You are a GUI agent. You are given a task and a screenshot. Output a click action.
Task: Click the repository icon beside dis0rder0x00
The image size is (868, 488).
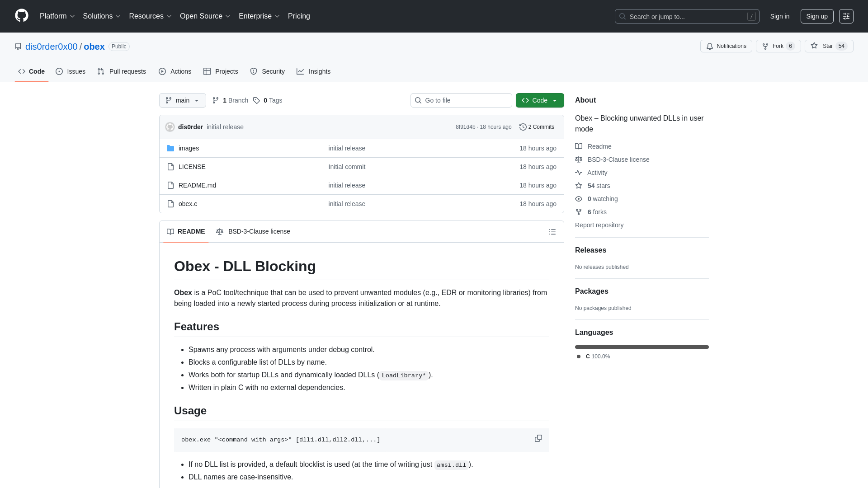click(18, 47)
